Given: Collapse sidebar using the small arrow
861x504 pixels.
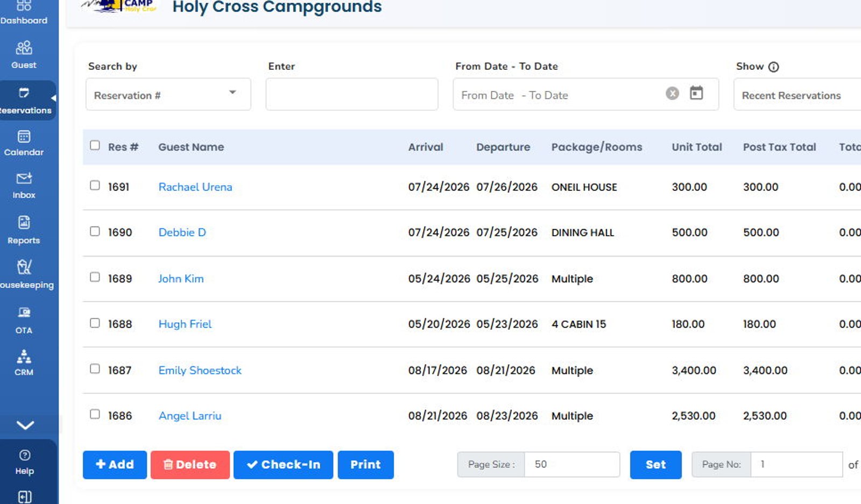Looking at the screenshot, I should (53, 98).
